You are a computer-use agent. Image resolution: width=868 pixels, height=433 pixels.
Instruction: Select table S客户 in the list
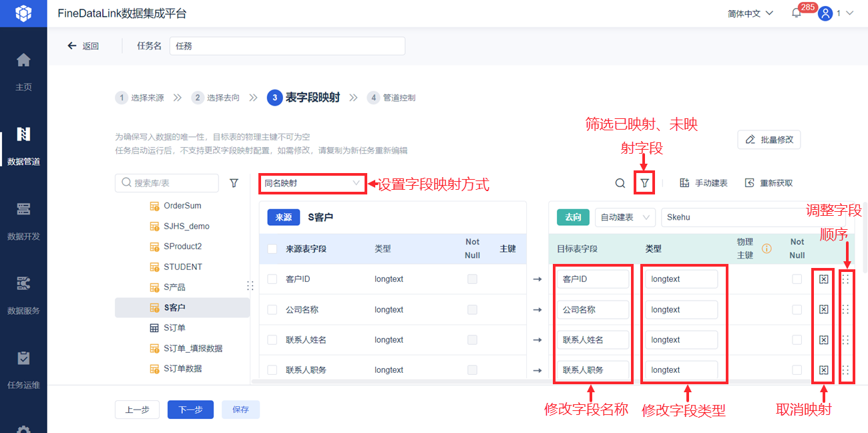[182, 307]
